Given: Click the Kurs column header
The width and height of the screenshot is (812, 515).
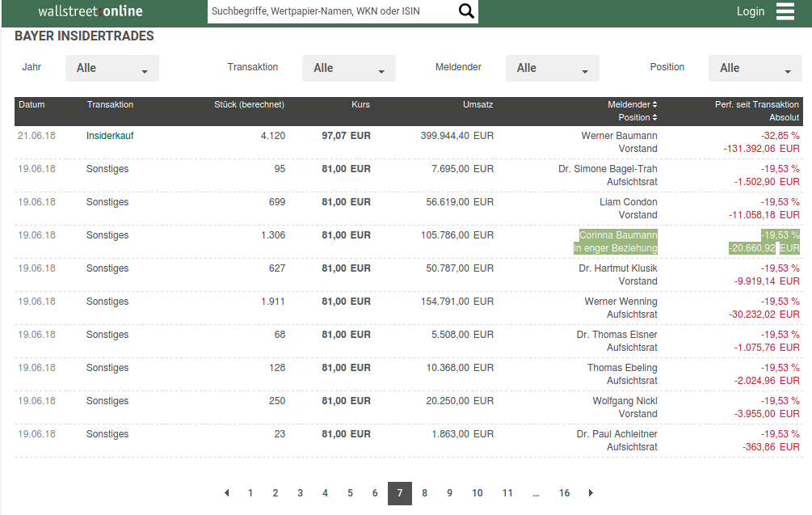Looking at the screenshot, I should click(x=360, y=104).
